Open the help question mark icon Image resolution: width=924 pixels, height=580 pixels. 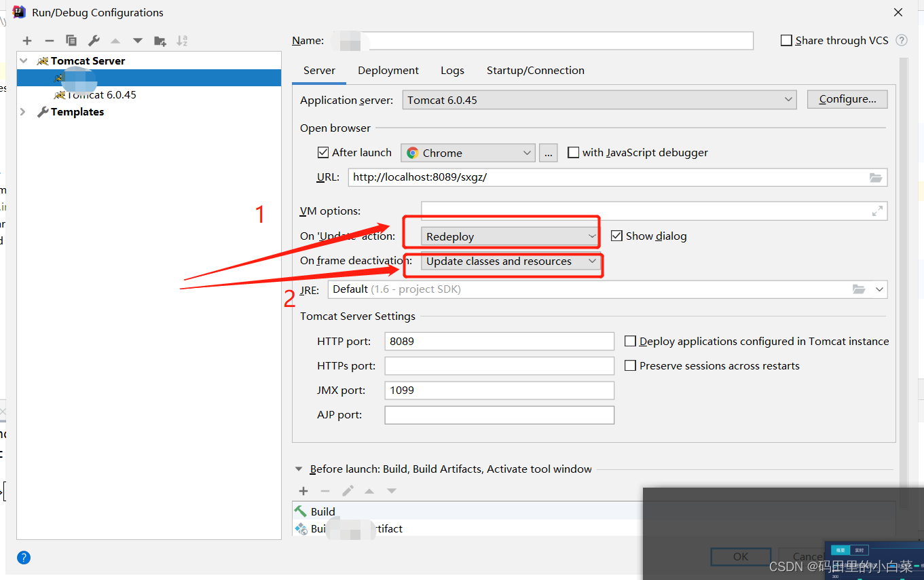pos(24,558)
